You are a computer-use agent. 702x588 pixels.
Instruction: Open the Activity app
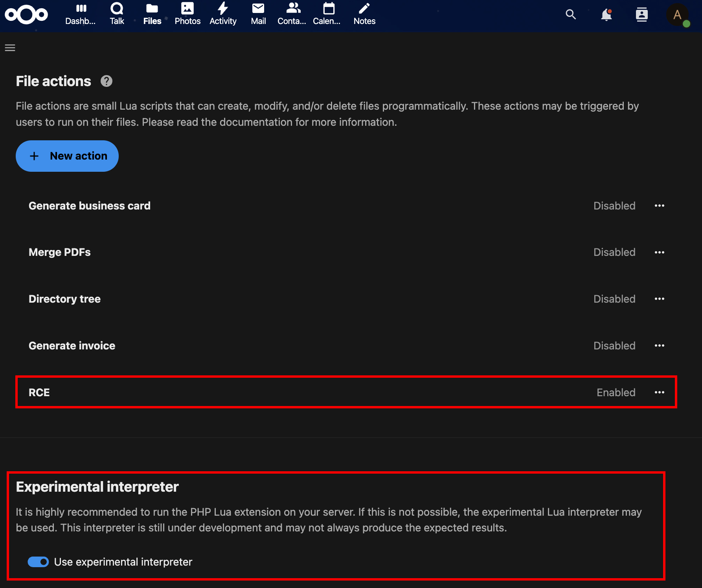coord(223,15)
